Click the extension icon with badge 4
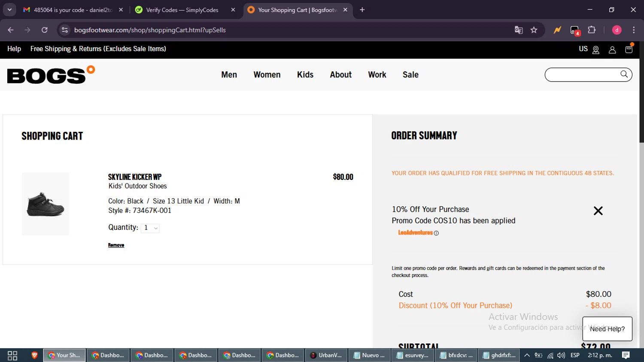 point(575,30)
